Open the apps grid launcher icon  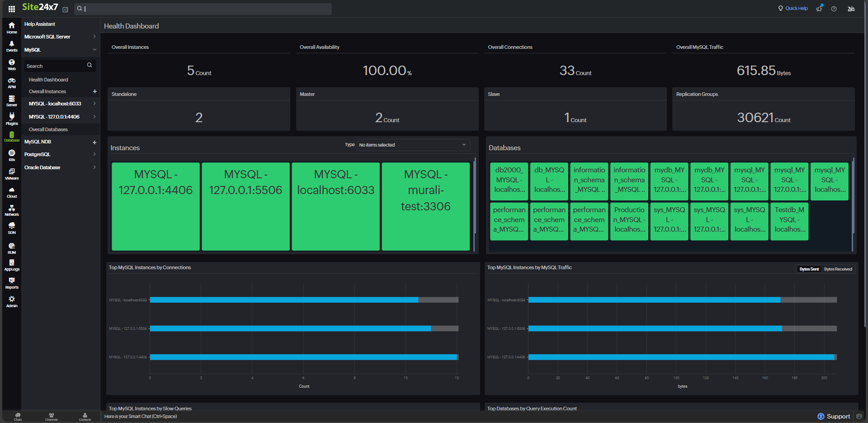click(x=12, y=9)
